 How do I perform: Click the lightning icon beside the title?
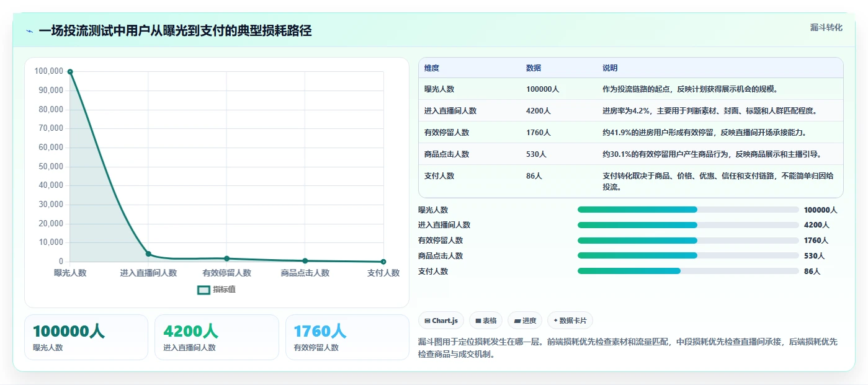29,31
